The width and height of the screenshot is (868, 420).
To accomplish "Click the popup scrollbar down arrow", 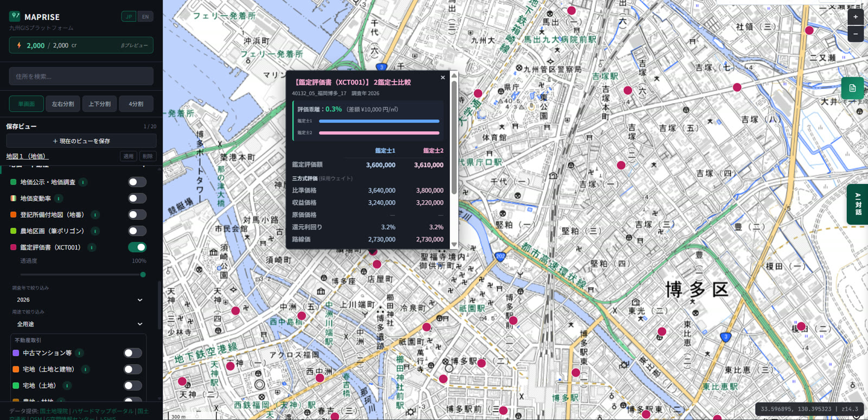I will tap(454, 245).
